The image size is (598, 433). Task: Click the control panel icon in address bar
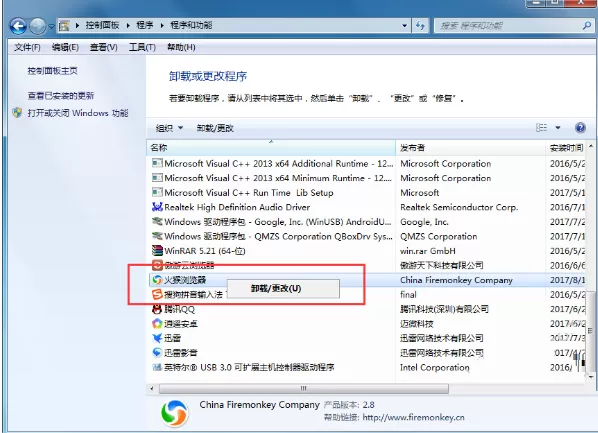pyautogui.click(x=64, y=26)
